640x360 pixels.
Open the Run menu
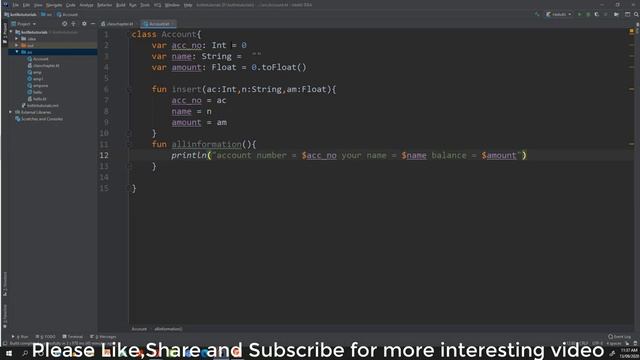[133, 5]
